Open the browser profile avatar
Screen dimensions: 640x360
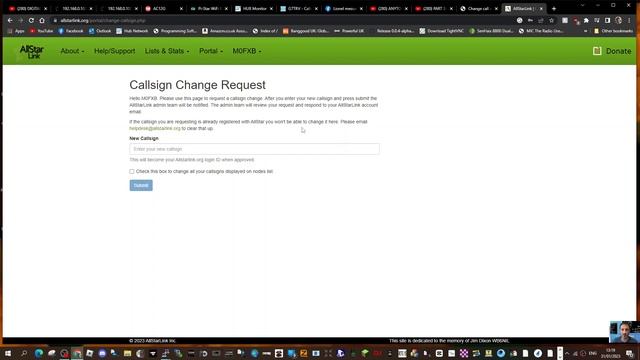(x=618, y=20)
